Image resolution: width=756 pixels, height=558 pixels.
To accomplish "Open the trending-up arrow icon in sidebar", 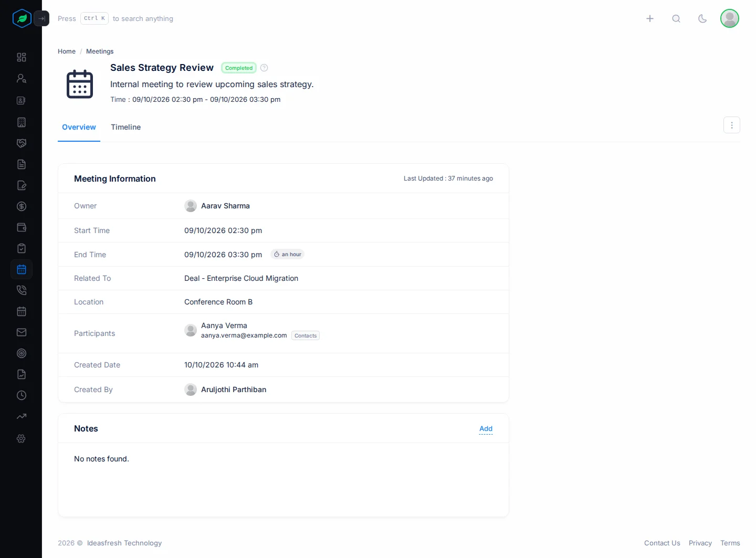I will pos(22,416).
